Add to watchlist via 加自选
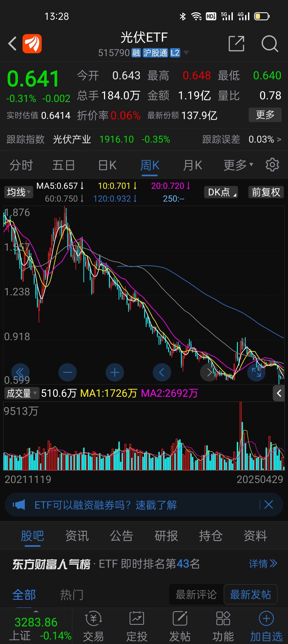 [266, 626]
